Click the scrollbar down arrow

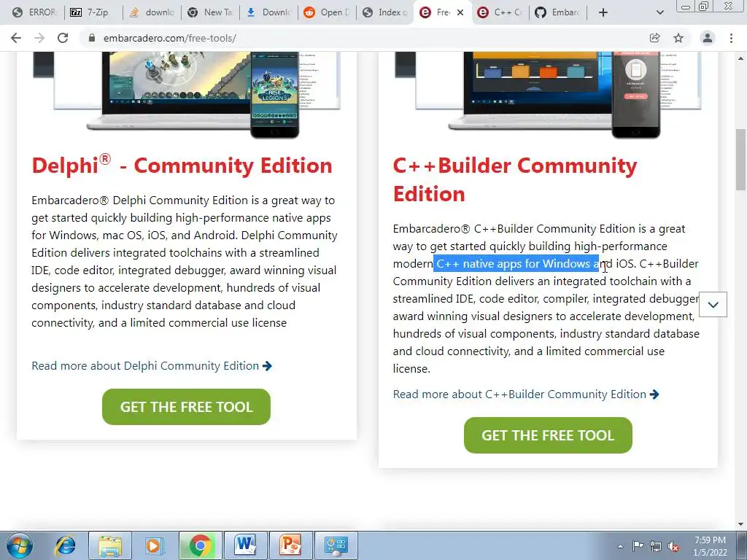pyautogui.click(x=741, y=524)
